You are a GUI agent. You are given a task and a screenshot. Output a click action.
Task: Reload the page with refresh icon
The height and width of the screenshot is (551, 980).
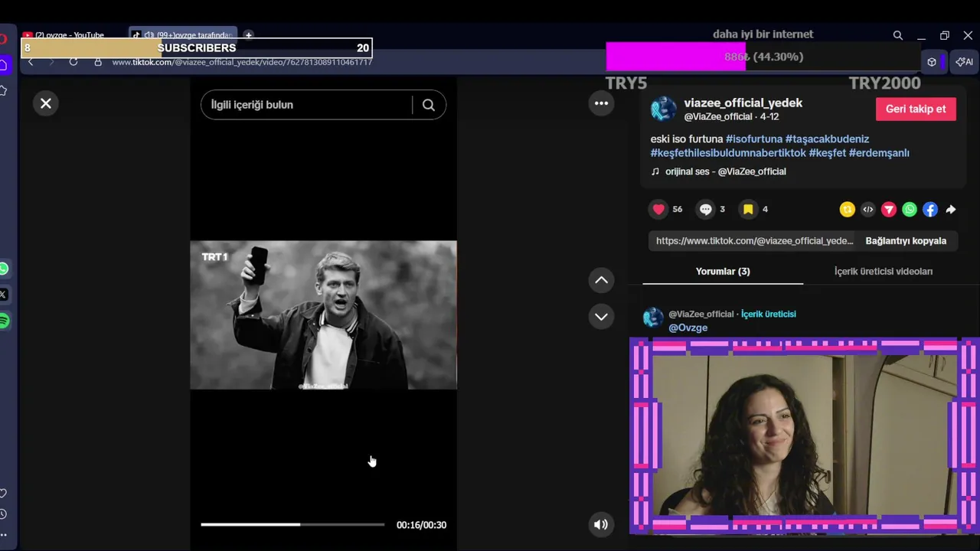coord(73,62)
